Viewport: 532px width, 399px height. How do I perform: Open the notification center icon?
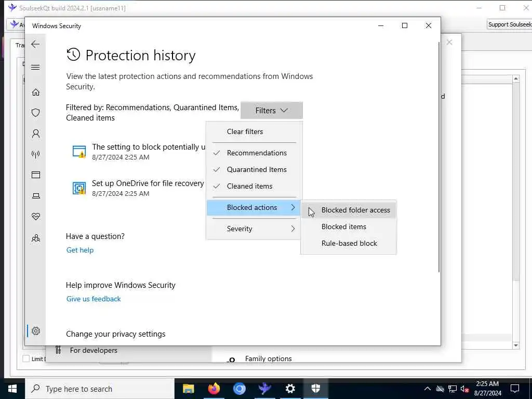[x=515, y=389]
